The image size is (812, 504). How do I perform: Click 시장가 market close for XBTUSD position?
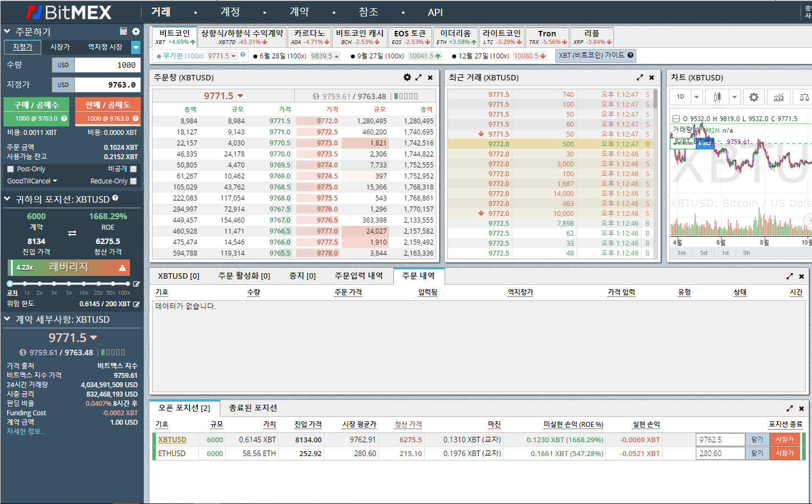tap(784, 440)
